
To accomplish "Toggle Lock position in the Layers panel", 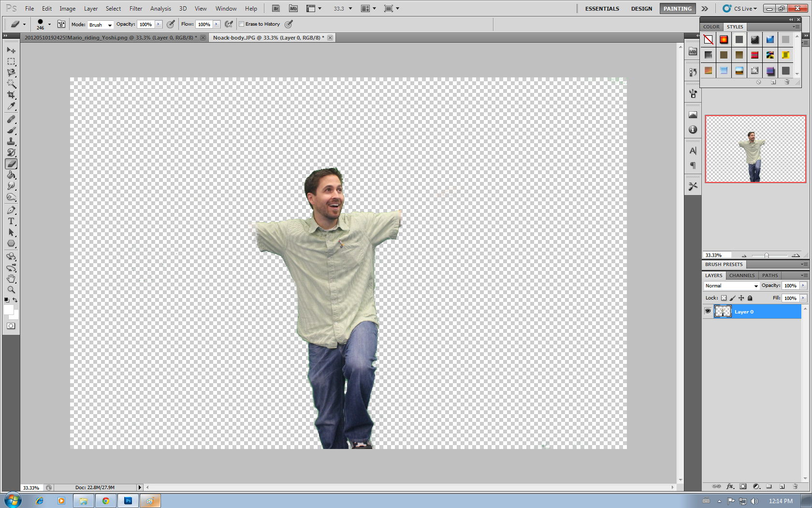I will point(741,298).
